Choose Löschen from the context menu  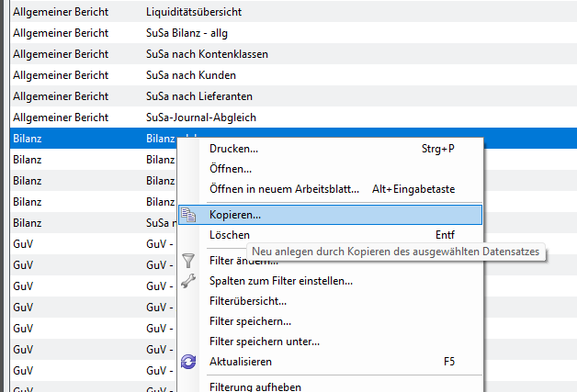231,236
